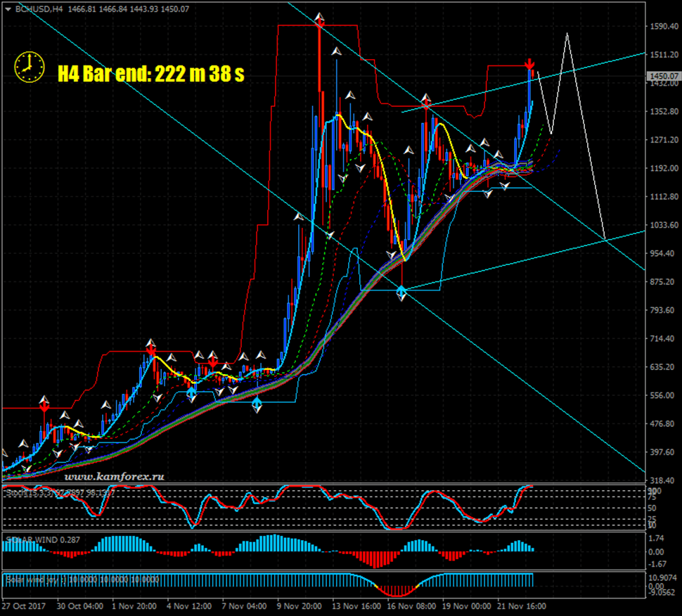Click the 27 Oct 2017 date label
Screen dimensions: 682x616
coord(22,605)
